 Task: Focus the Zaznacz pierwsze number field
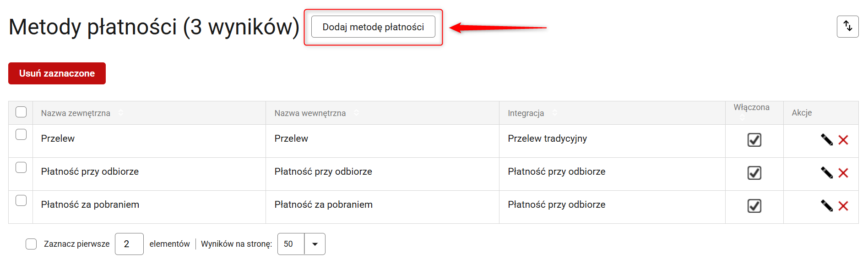(129, 244)
